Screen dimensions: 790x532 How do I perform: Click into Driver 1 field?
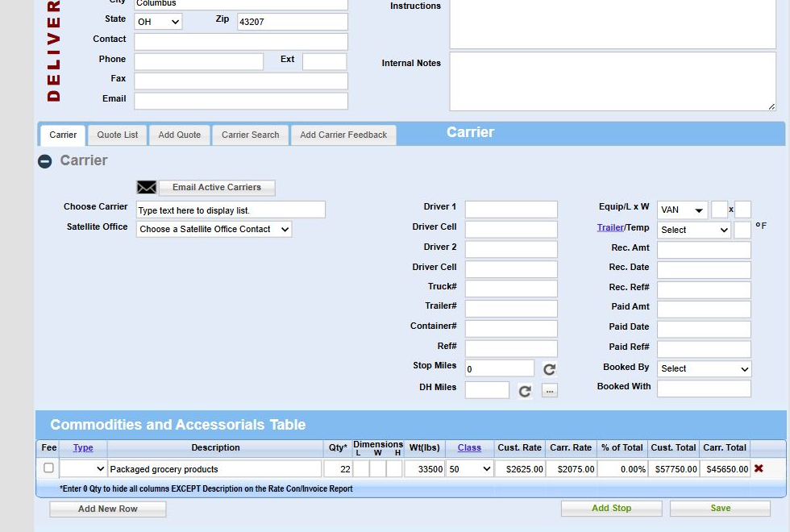[511, 210]
